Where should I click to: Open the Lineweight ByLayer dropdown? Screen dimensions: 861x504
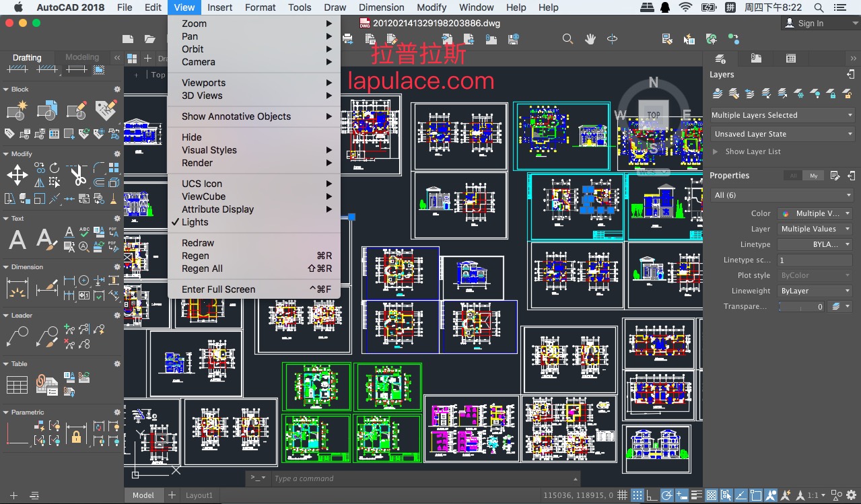click(815, 291)
